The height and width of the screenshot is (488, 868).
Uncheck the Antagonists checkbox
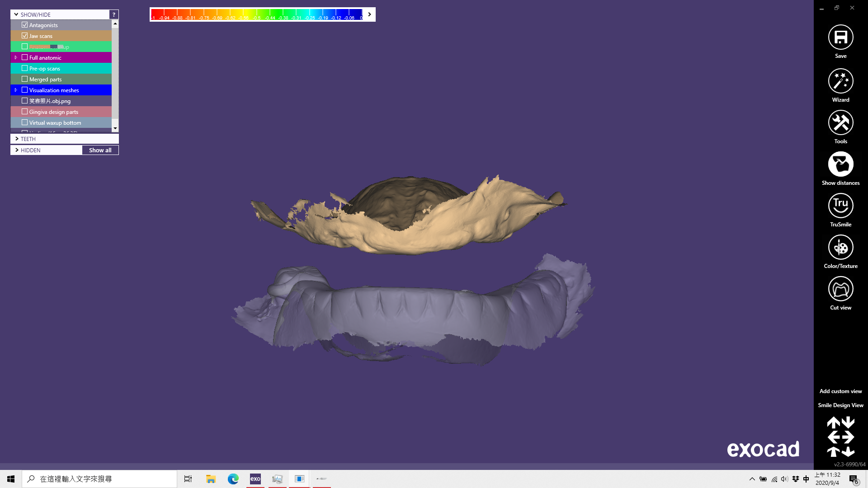(x=25, y=25)
